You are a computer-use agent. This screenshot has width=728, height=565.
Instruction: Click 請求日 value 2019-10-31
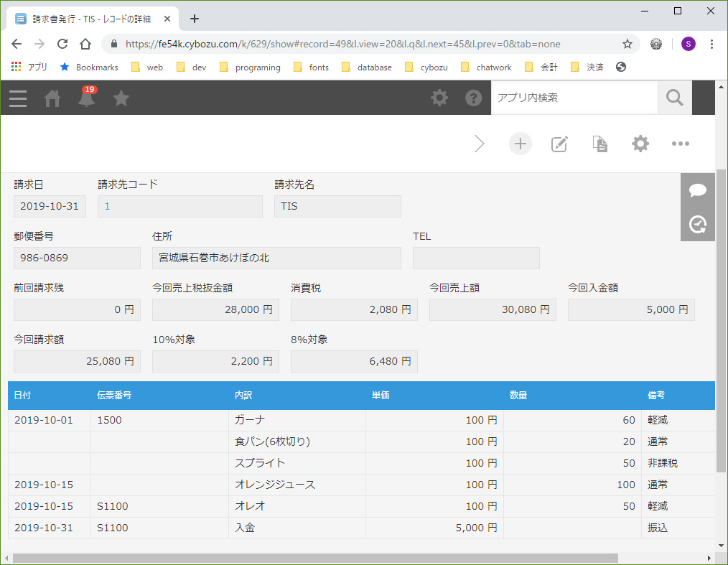tap(50, 206)
